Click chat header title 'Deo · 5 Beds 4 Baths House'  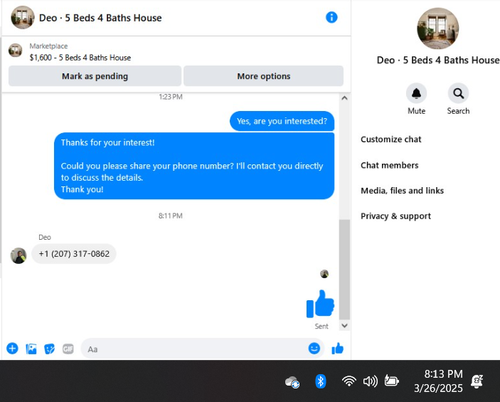[100, 18]
